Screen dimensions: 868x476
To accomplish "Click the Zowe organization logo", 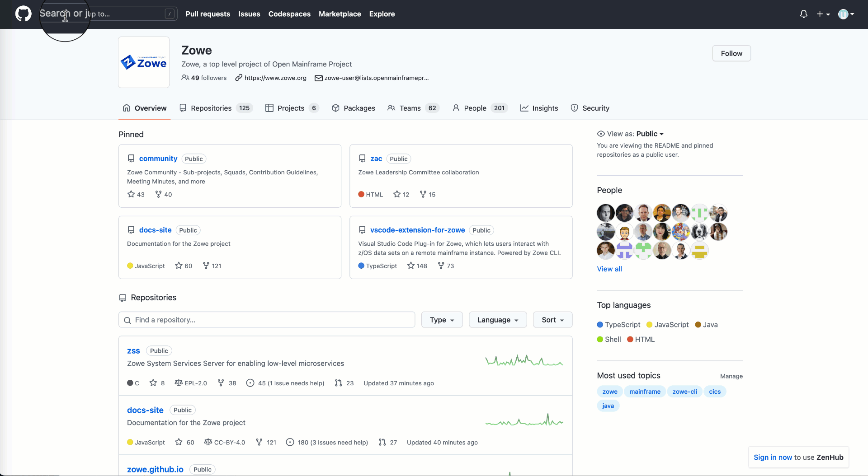I will pyautogui.click(x=143, y=62).
